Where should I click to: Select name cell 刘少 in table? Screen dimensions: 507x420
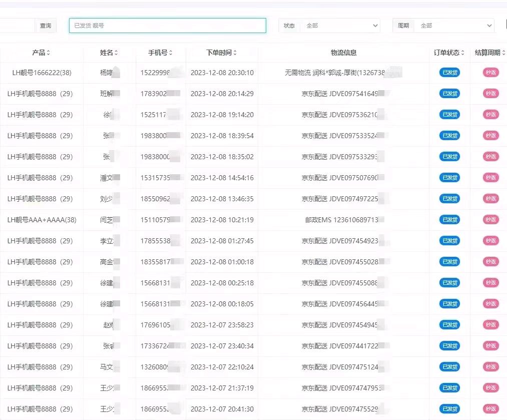coord(110,199)
